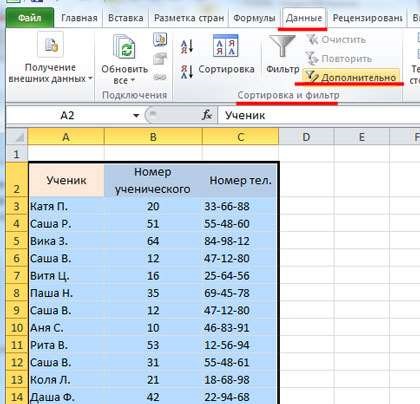
Task: Select row 7 header
Action: (x=17, y=276)
